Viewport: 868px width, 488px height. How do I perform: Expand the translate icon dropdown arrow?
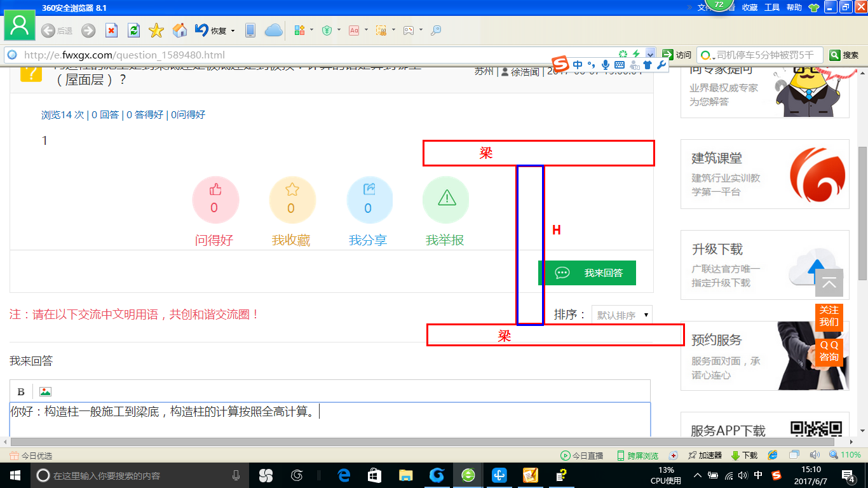pos(366,30)
